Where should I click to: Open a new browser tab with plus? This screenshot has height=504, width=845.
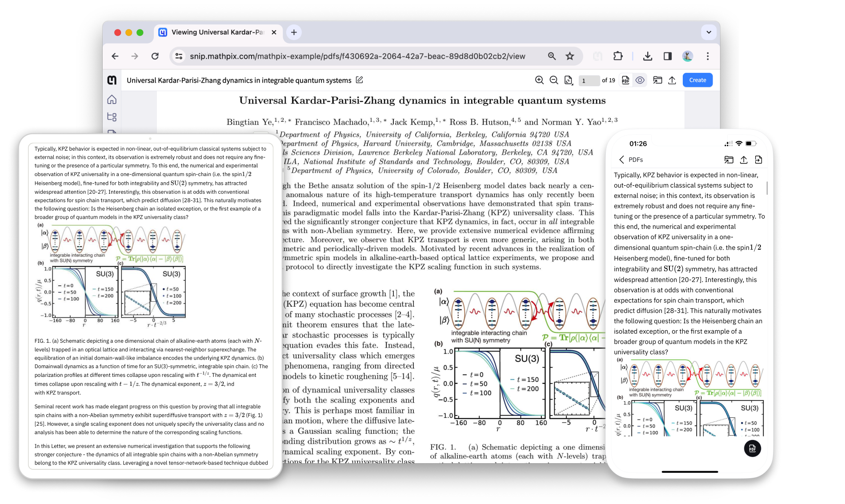point(294,32)
